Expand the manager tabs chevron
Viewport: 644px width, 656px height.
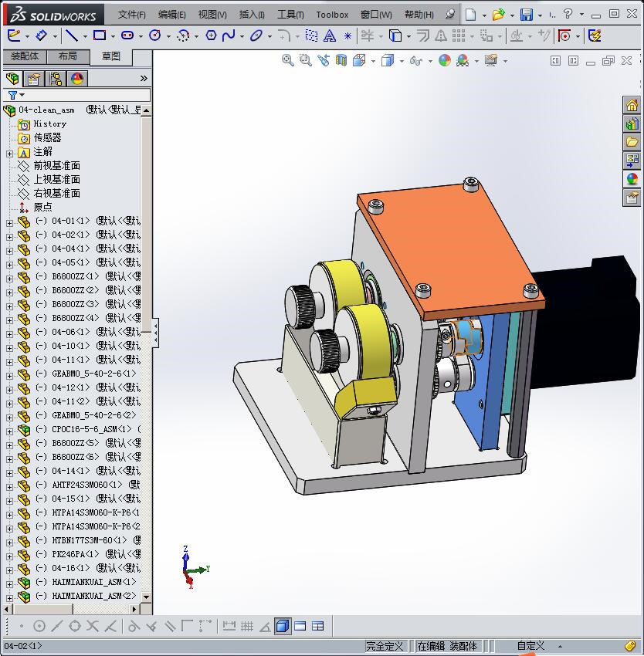144,78
